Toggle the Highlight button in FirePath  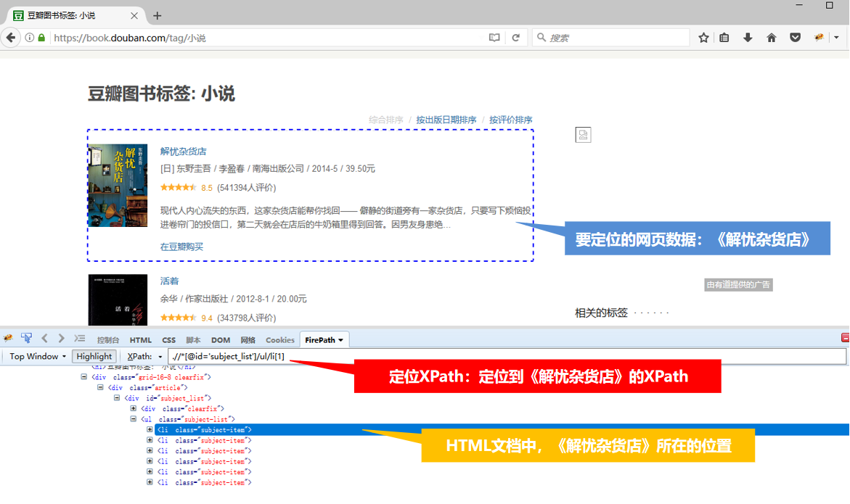click(94, 357)
